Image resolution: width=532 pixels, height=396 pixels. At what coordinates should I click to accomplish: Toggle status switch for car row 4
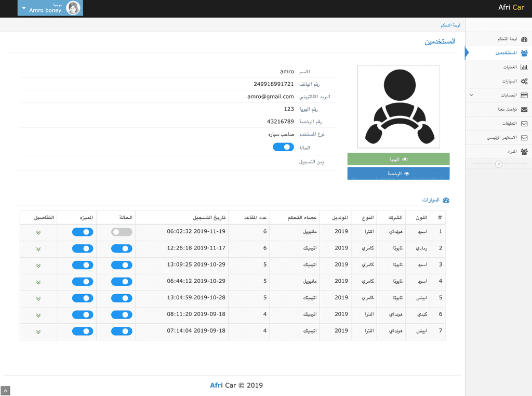coord(122,282)
